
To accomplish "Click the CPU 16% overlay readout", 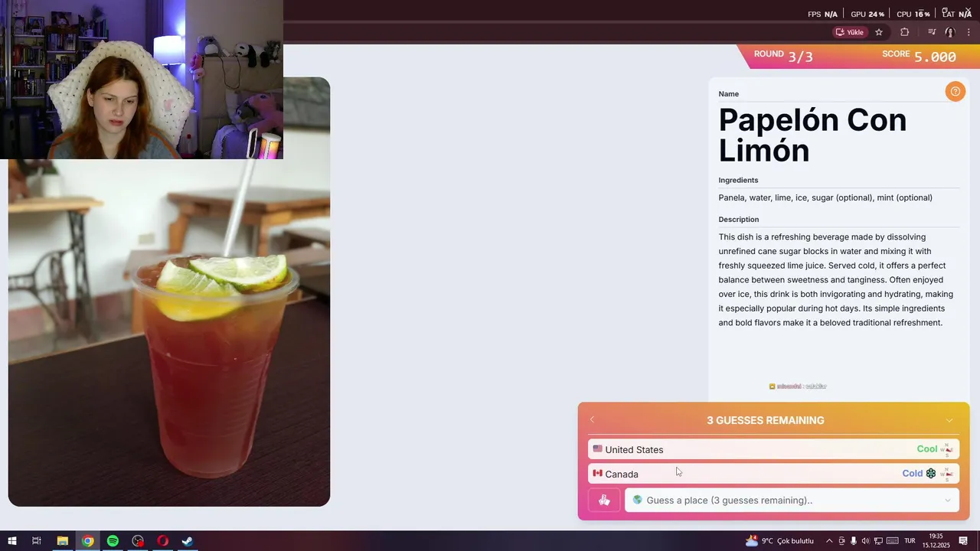I will 913,14.
